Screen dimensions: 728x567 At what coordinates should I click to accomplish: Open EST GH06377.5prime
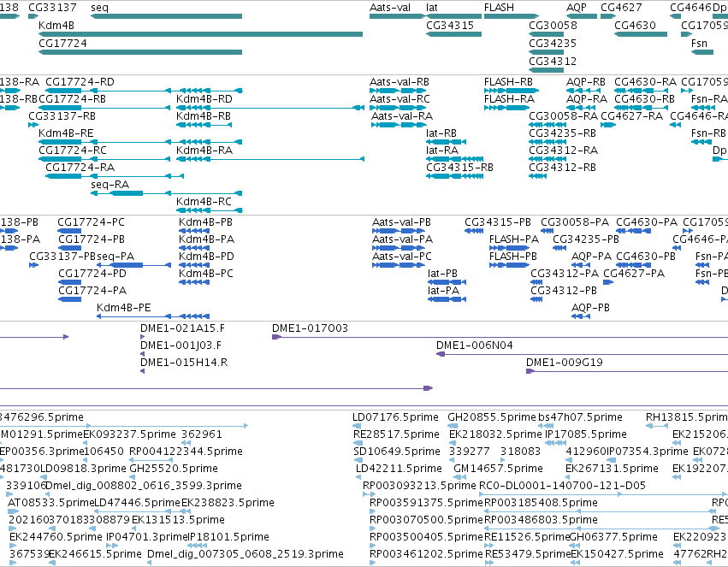click(x=613, y=537)
